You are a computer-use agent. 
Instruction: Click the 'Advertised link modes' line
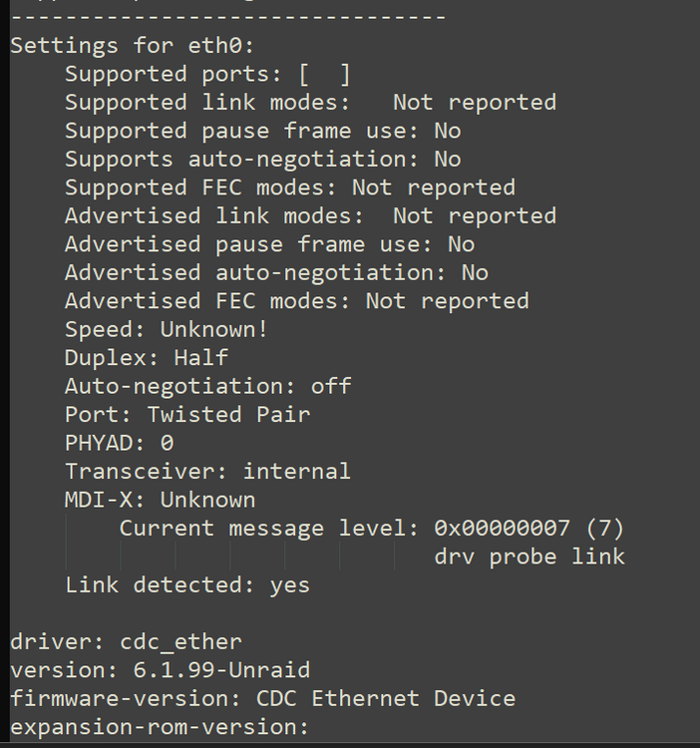310,216
